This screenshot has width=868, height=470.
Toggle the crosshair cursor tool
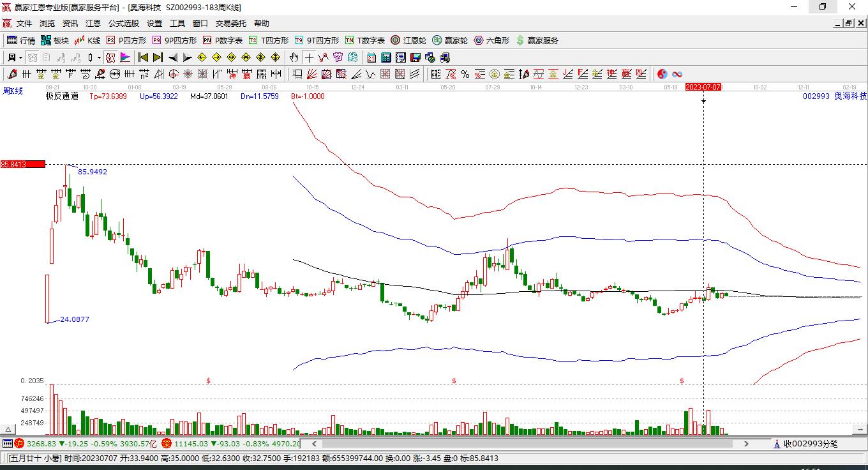pos(309,57)
